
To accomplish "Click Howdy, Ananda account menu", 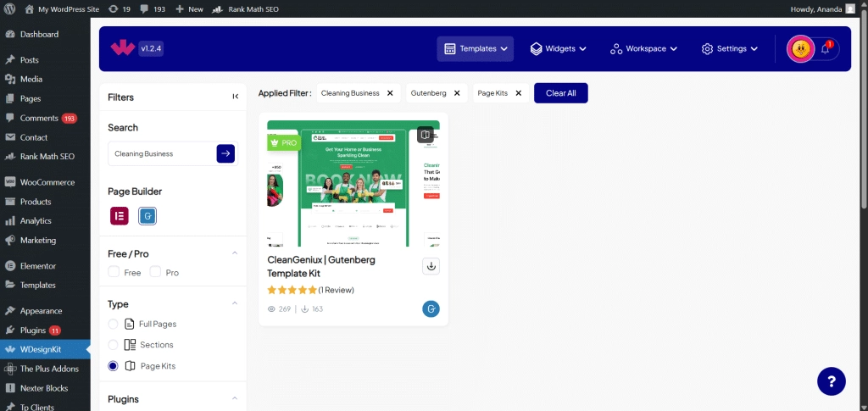I will pos(824,8).
